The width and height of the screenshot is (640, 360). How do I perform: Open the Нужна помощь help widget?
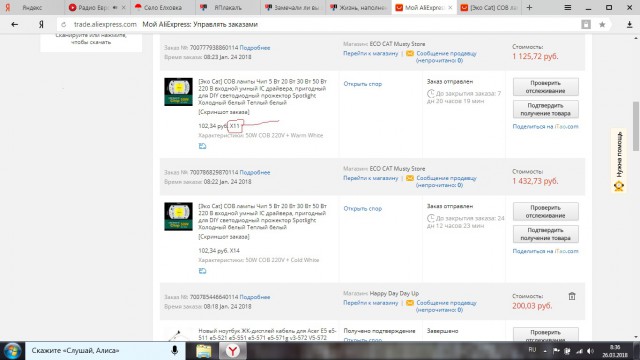point(619,161)
